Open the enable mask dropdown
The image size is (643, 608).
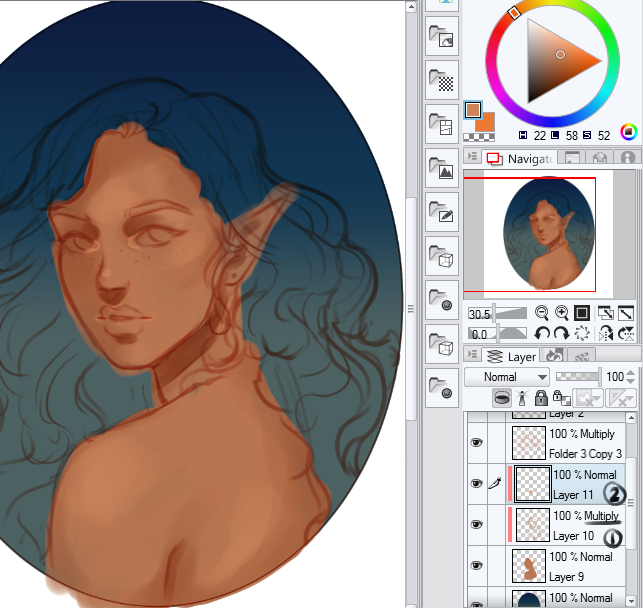pos(588,398)
